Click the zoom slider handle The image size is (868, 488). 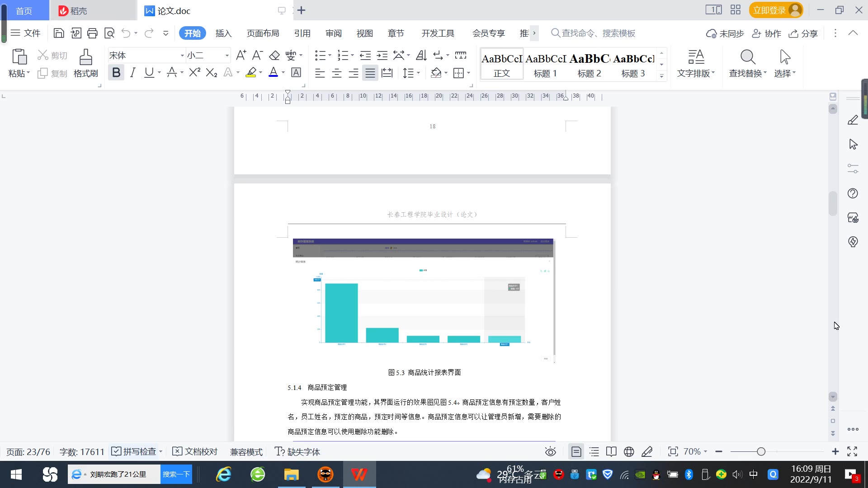pos(761,451)
